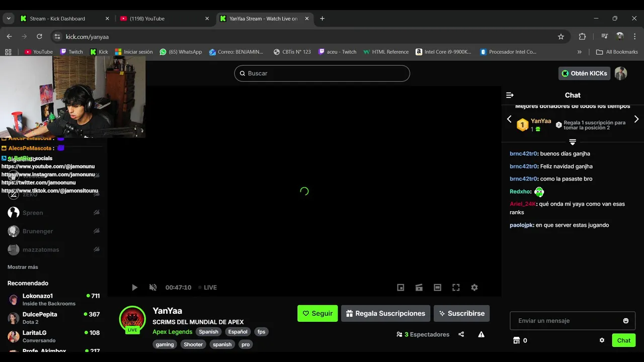
Task: Open YanYaa's live channel avatar
Action: click(x=132, y=319)
